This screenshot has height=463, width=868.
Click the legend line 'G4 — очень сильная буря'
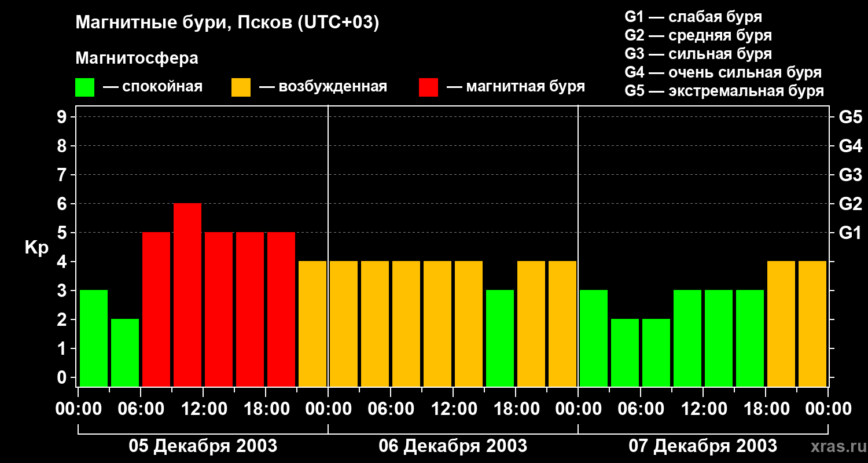tap(723, 72)
